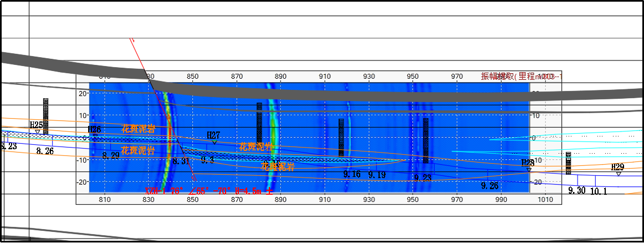Select the small borehole column left of H29
Screen dimensions: 644x243
pyautogui.click(x=568, y=163)
